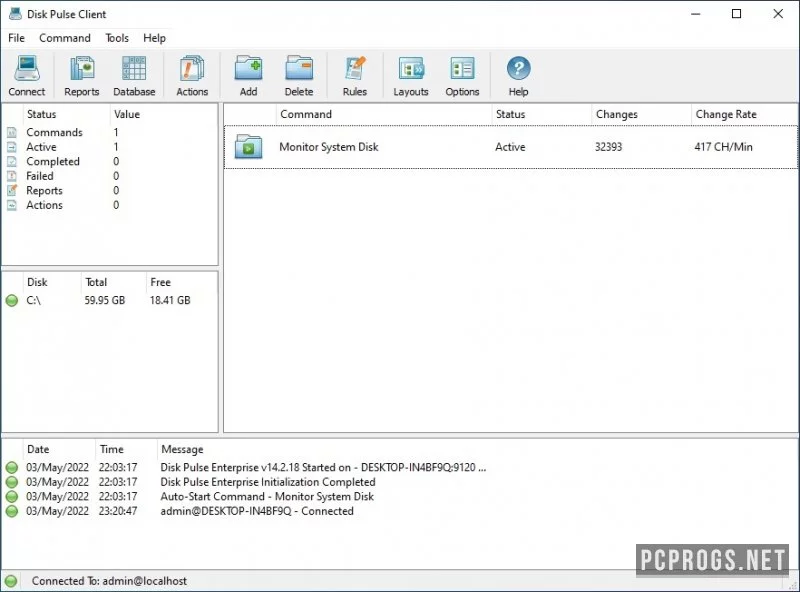The width and height of the screenshot is (800, 592).
Task: Click the Connect toolbar icon
Action: tap(27, 69)
